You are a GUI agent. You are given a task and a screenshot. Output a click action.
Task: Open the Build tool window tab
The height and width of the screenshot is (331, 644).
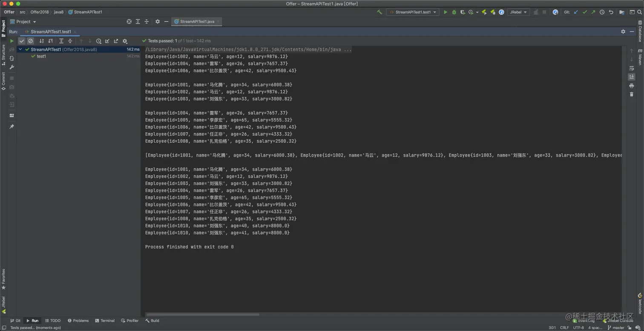152,321
